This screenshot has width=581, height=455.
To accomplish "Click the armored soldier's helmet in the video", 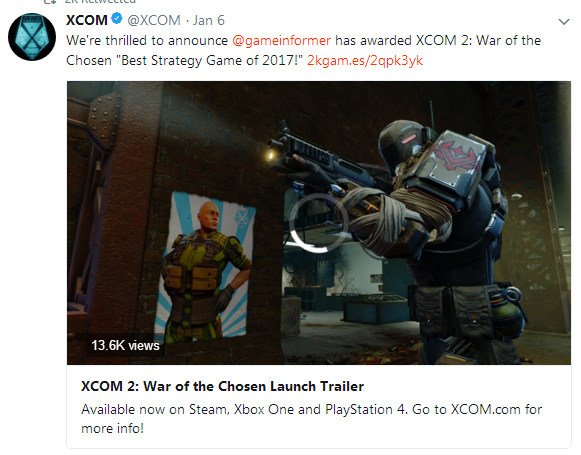I will 402,143.
